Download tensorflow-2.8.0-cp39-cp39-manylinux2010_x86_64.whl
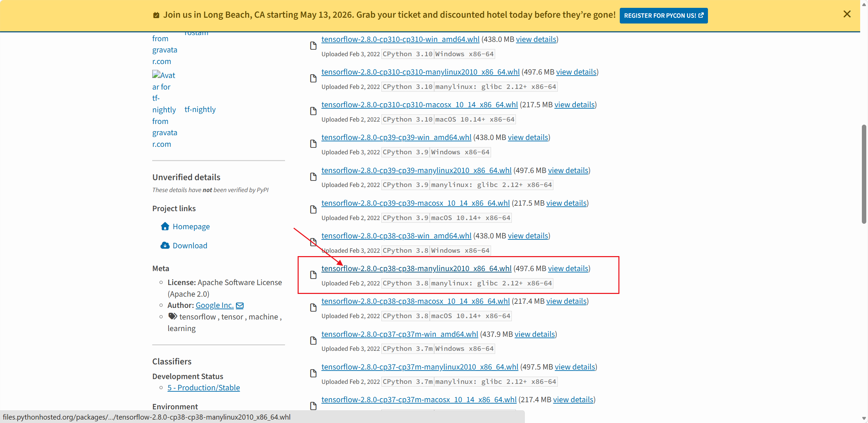Screen dimensions: 868x423 (416, 170)
